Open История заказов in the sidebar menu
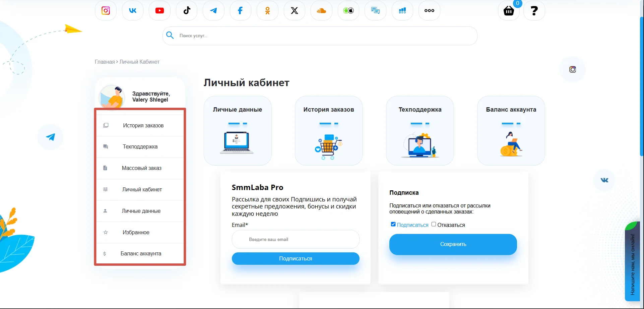 [140, 125]
